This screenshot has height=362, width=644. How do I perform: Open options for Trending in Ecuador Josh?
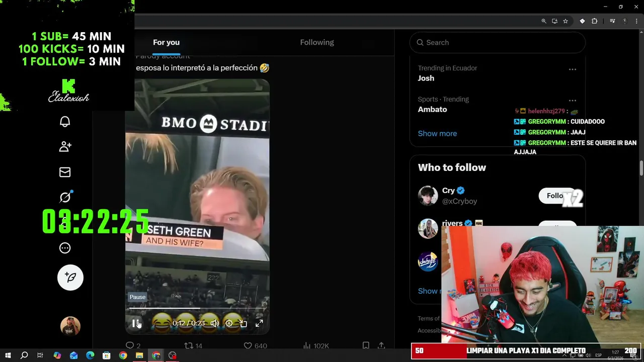(x=572, y=69)
